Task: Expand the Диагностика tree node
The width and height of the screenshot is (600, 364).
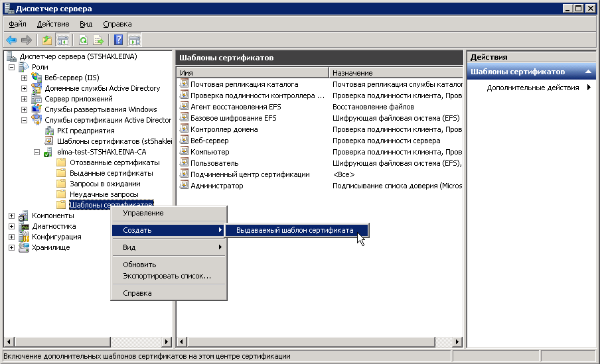Action: pos(12,226)
